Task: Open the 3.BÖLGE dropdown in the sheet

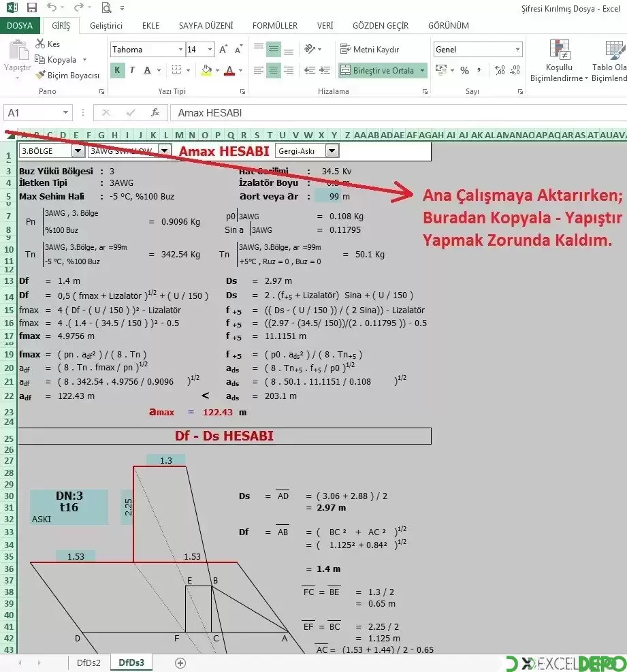Action: [x=78, y=151]
